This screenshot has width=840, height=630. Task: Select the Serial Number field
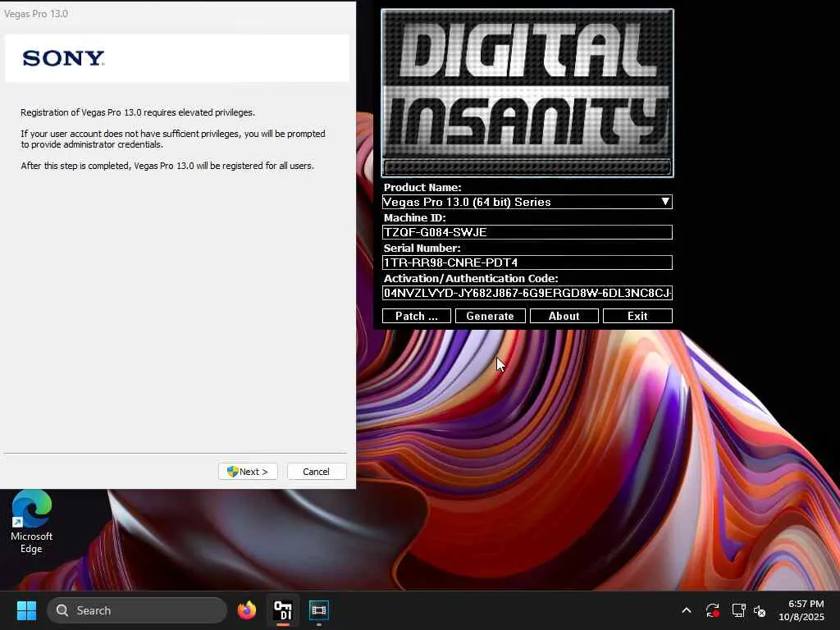527,262
